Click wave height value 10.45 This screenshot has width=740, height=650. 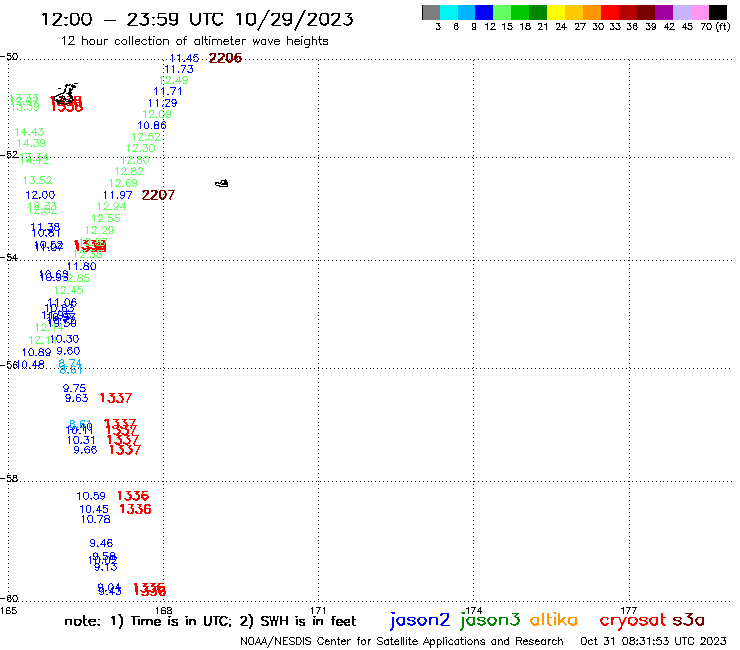click(94, 509)
